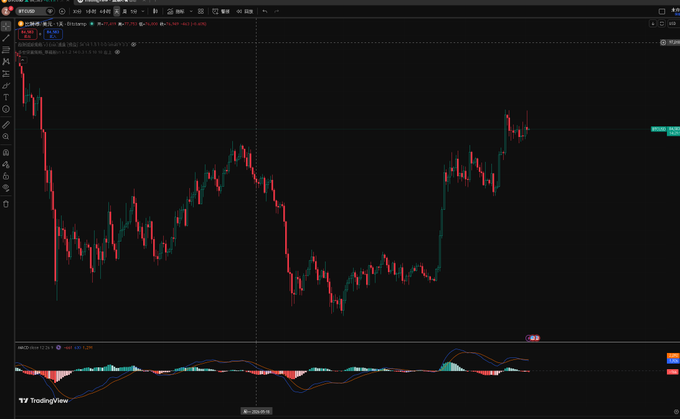Select the crosshair cursor tool

[x=6, y=26]
